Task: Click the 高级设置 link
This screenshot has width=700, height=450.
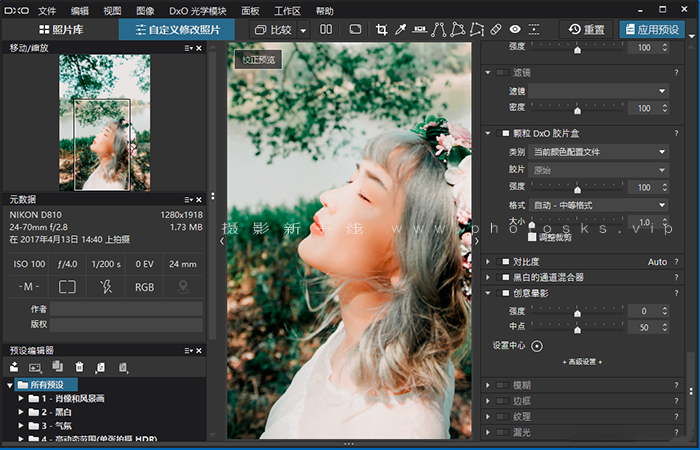Action: tap(582, 362)
